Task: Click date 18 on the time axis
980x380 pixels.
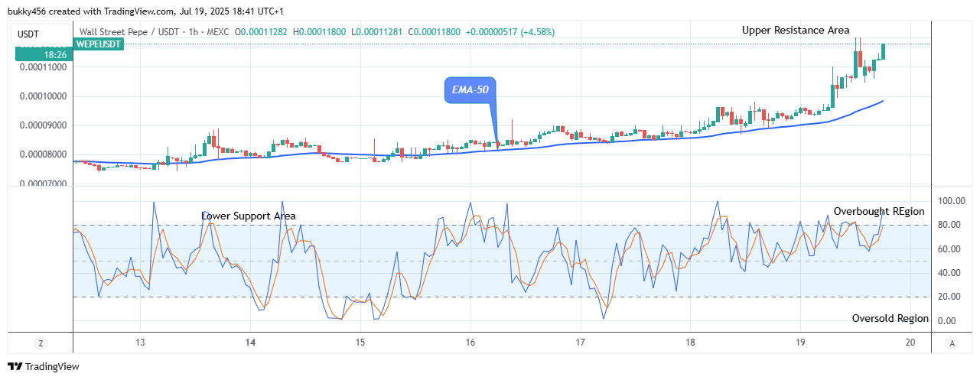Action: [x=691, y=343]
